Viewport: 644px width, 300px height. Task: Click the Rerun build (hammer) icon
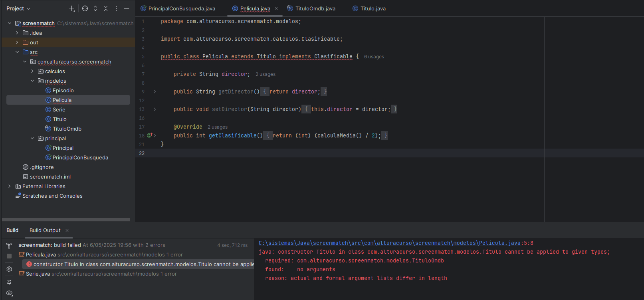(x=9, y=246)
